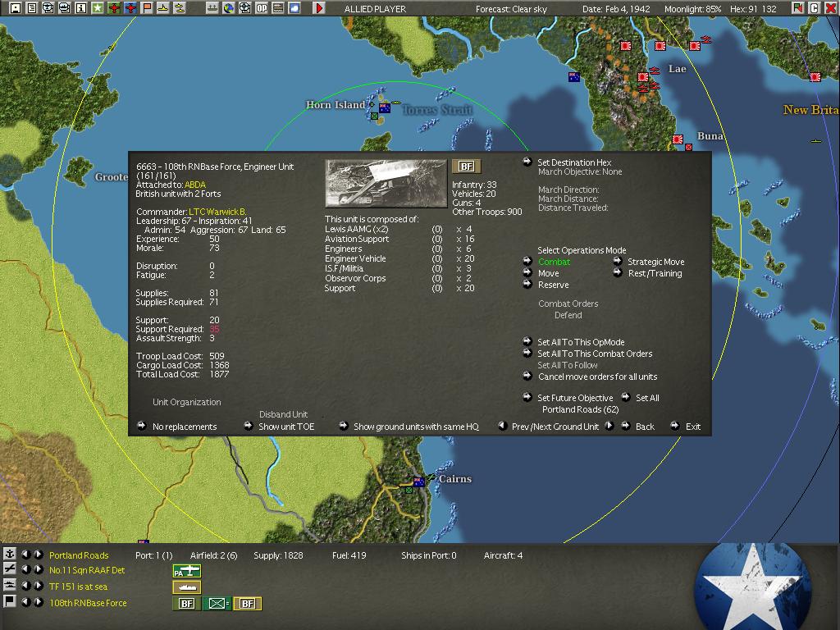The width and height of the screenshot is (840, 630).
Task: Click the Australian flag base at Horn Island
Action: 385,108
